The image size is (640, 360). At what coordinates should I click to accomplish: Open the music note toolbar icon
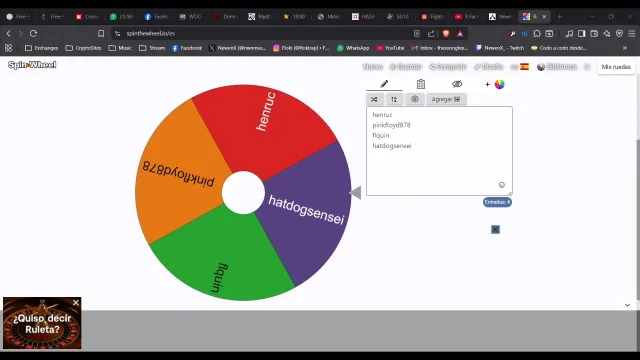[569, 33]
